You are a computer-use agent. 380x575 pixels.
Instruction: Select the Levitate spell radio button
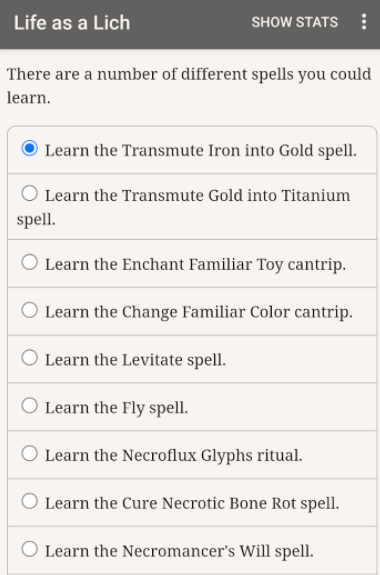click(30, 358)
